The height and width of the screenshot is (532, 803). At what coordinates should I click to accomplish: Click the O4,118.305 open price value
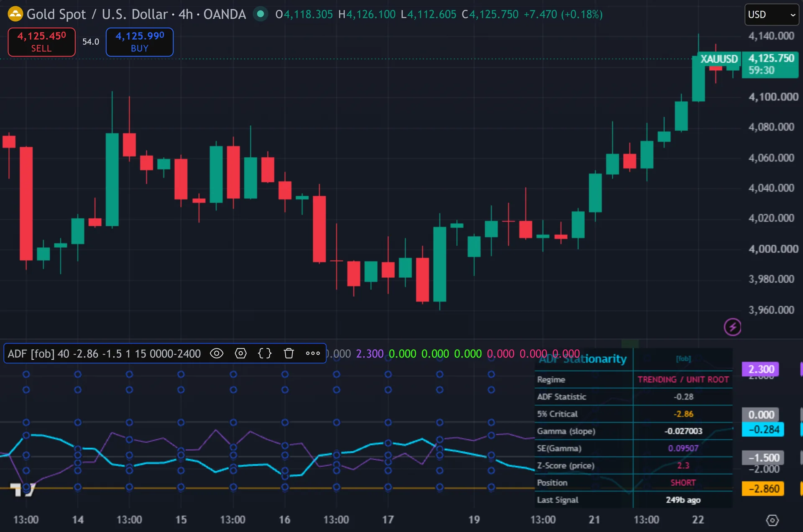click(x=304, y=14)
